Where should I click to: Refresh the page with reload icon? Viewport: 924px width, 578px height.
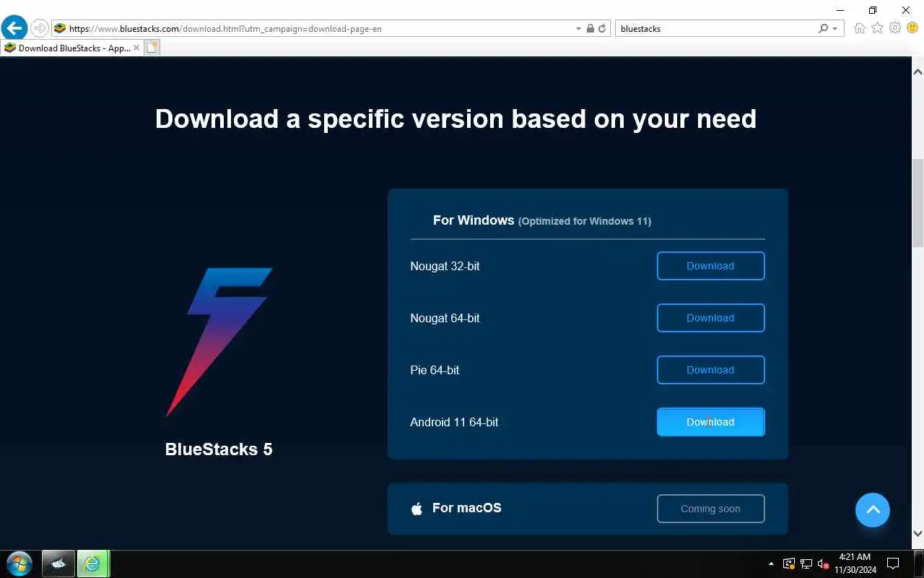pyautogui.click(x=602, y=29)
